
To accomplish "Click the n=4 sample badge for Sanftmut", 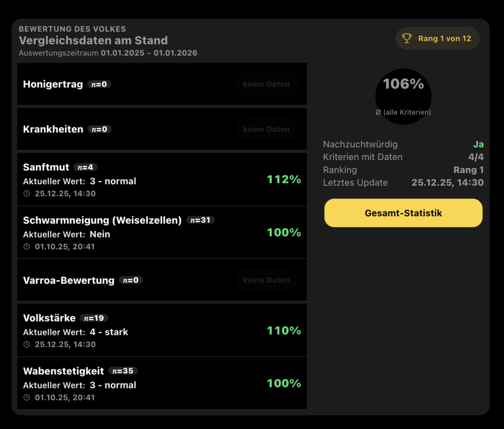I will (86, 167).
